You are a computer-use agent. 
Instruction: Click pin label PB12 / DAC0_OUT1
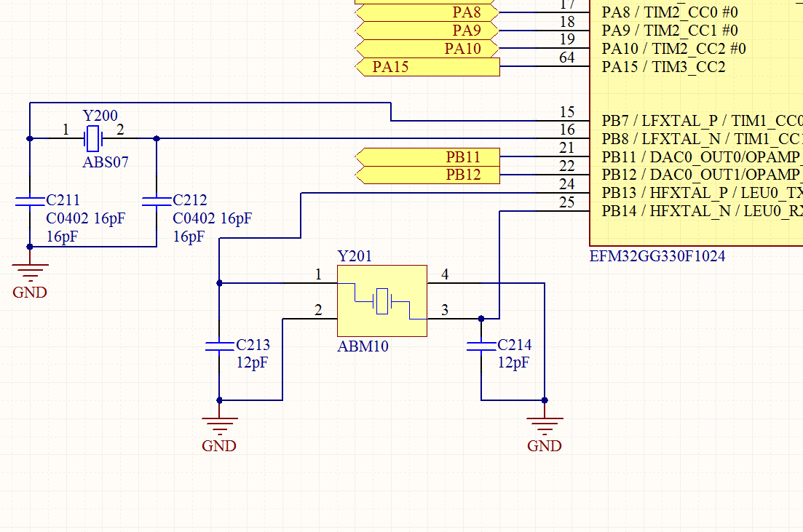tap(701, 175)
